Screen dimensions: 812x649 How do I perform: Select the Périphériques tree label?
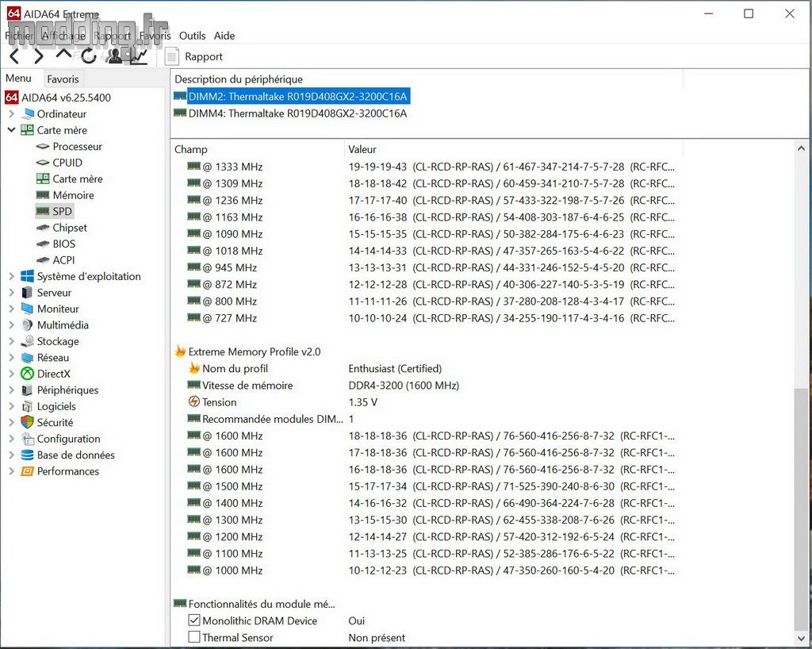coord(68,390)
